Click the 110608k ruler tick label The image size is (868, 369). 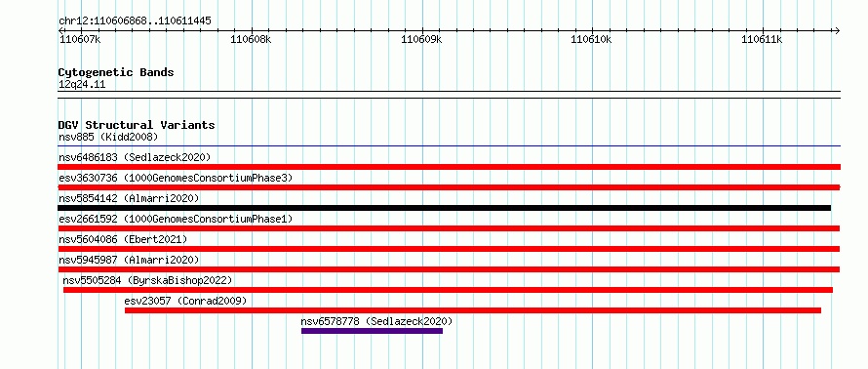pyautogui.click(x=252, y=39)
